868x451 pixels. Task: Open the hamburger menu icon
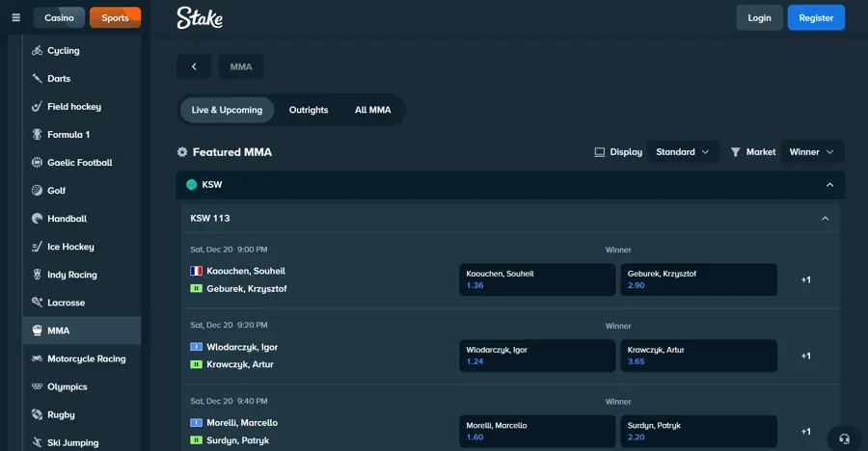pos(16,17)
